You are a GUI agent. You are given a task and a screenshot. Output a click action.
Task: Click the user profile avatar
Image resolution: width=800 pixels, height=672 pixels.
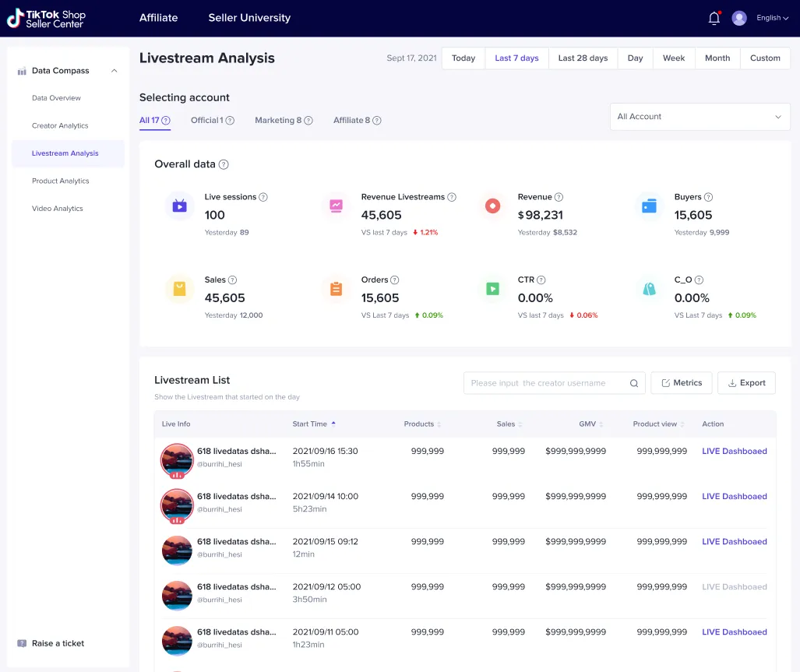click(x=738, y=18)
